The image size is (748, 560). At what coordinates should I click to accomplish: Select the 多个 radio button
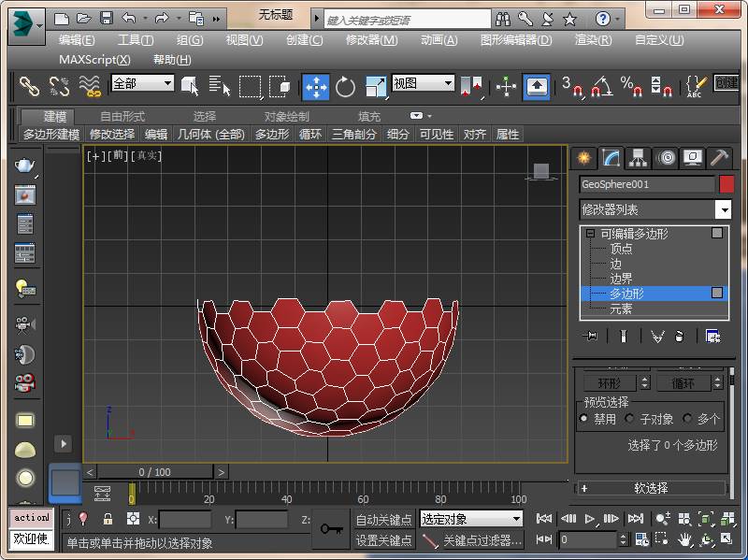[687, 418]
